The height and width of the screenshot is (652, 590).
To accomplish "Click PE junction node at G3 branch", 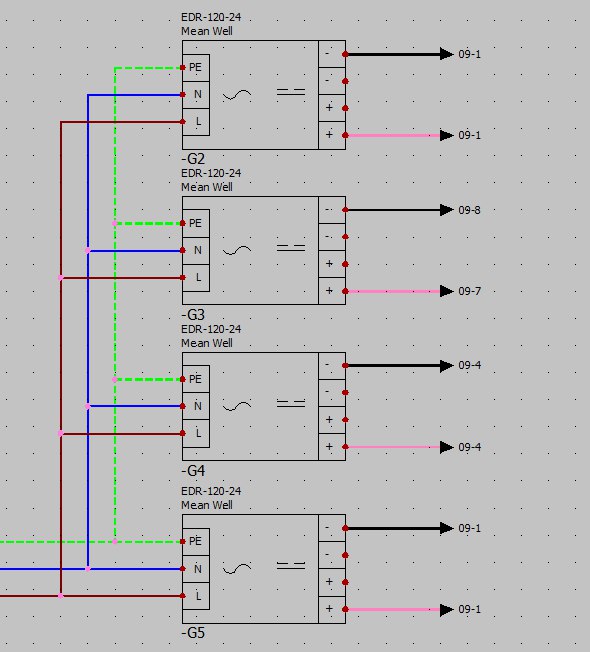I will (115, 224).
